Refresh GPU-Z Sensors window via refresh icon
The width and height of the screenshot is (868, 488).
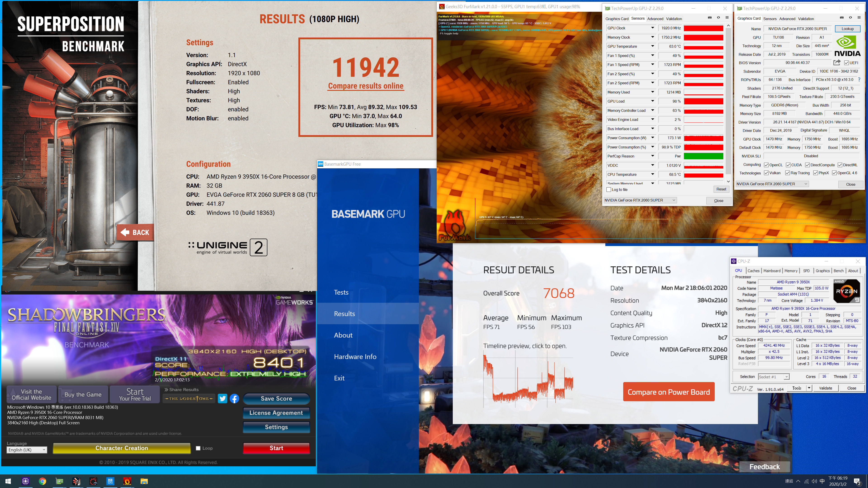(718, 18)
